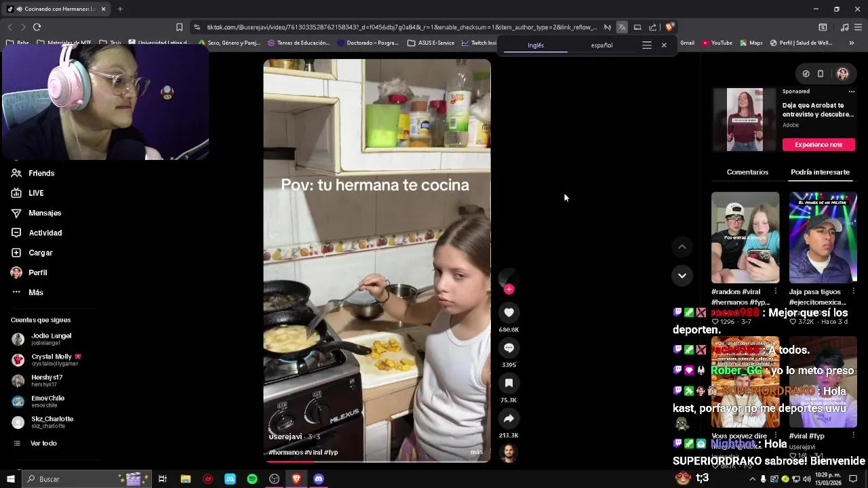Close the translate popup
This screenshot has height=488, width=868.
tap(664, 45)
